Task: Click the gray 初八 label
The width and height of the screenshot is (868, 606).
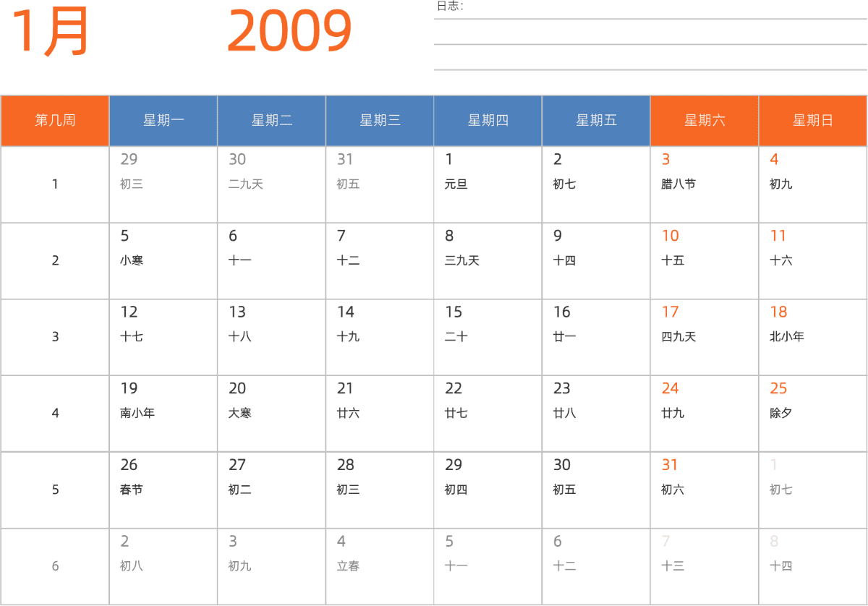Action: [x=132, y=566]
